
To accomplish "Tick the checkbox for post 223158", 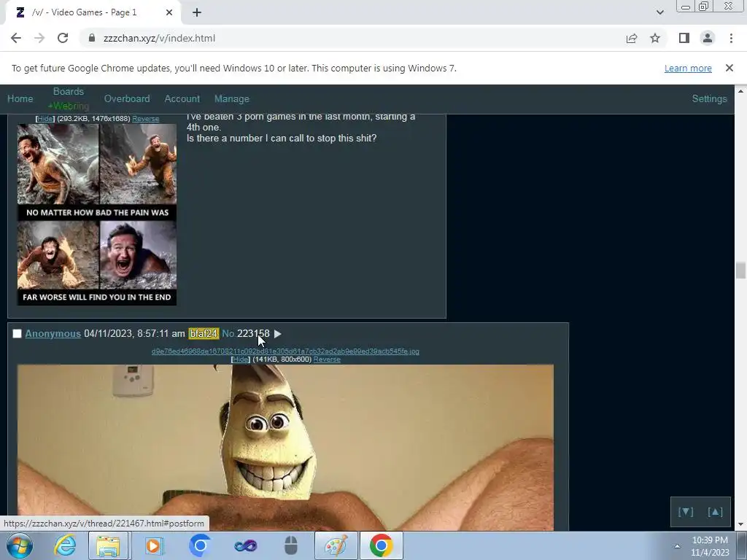I will [18, 334].
